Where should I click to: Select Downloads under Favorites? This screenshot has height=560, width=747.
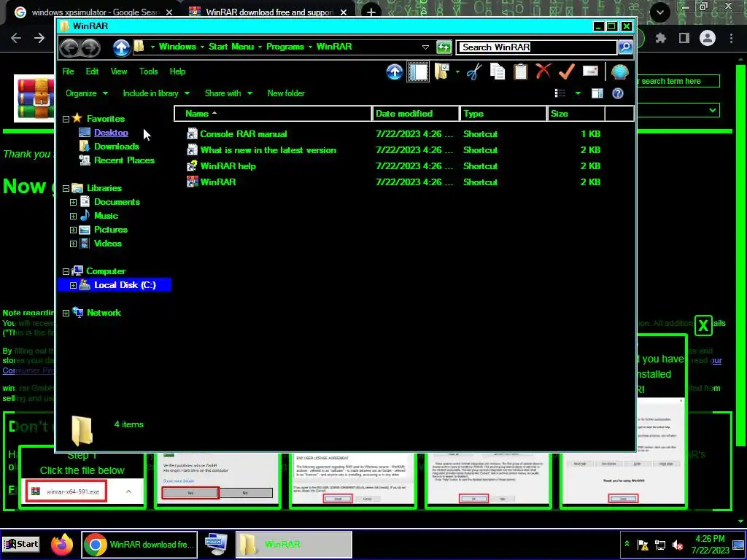(116, 146)
